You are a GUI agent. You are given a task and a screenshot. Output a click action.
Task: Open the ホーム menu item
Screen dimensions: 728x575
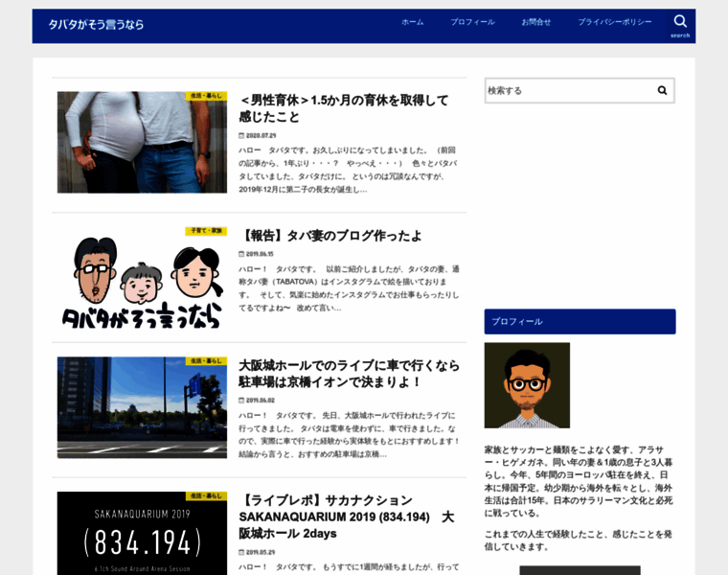[412, 22]
